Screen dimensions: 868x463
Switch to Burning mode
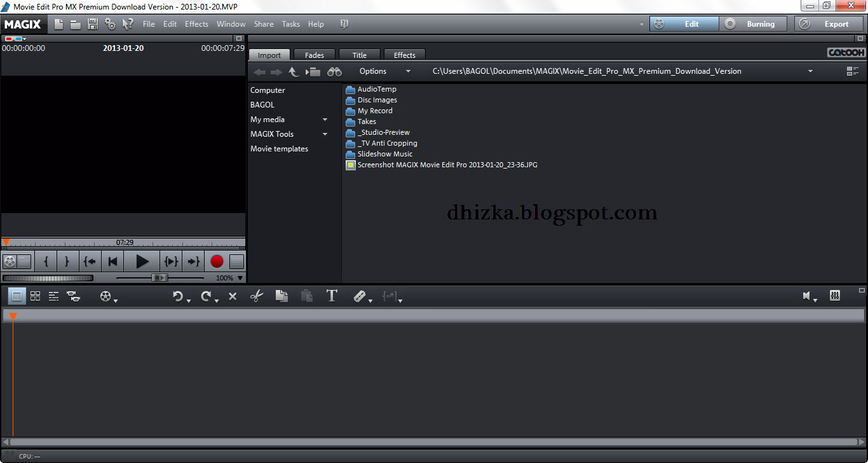[753, 24]
